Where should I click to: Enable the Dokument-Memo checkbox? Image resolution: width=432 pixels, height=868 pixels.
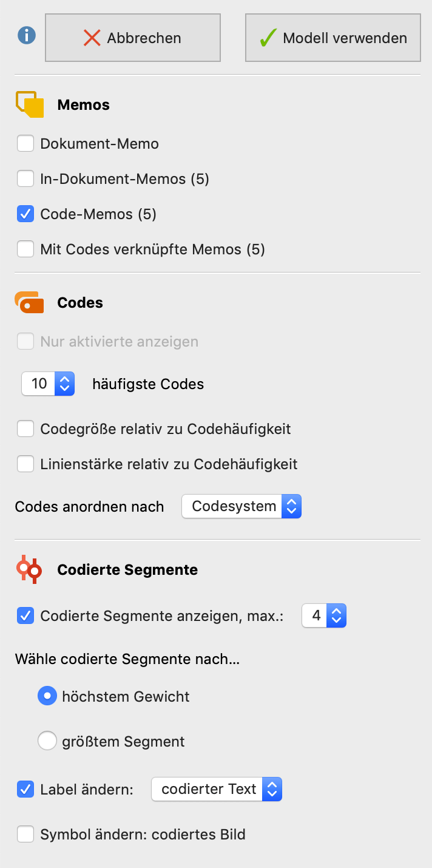[25, 144]
